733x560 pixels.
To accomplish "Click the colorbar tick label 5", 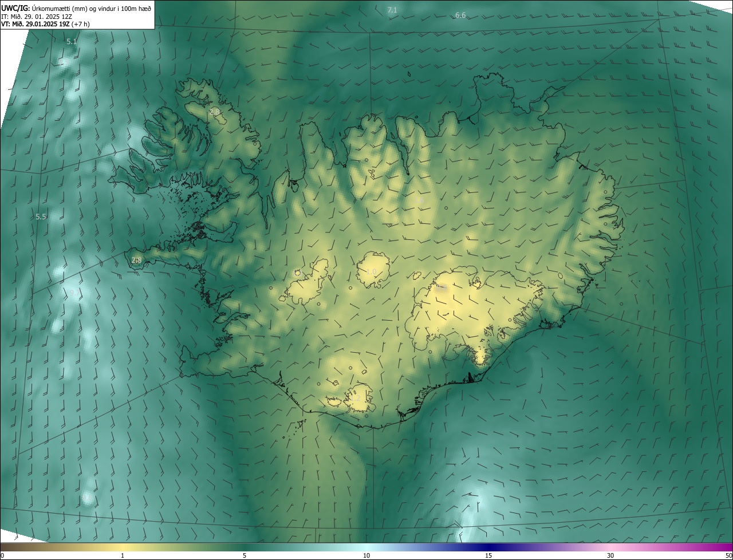I will [245, 556].
